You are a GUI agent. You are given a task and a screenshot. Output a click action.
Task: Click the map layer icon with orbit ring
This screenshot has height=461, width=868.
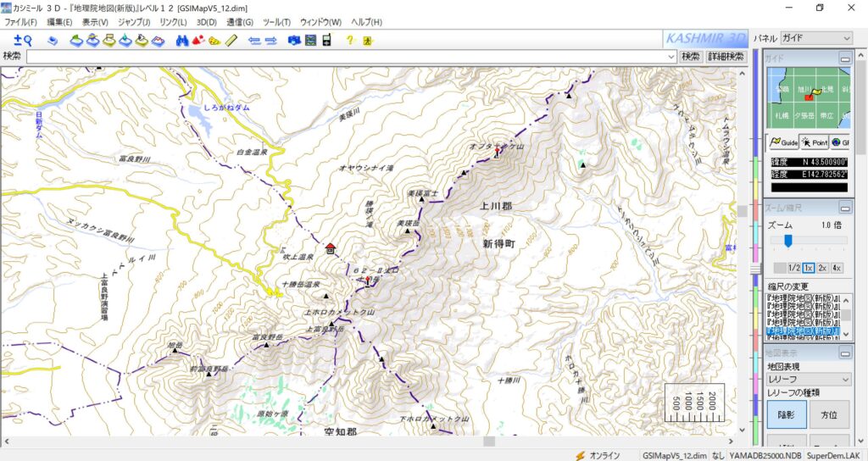coord(93,41)
